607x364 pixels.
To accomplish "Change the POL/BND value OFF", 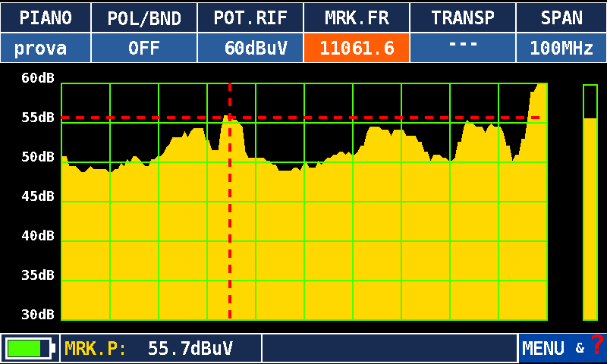I will [144, 48].
